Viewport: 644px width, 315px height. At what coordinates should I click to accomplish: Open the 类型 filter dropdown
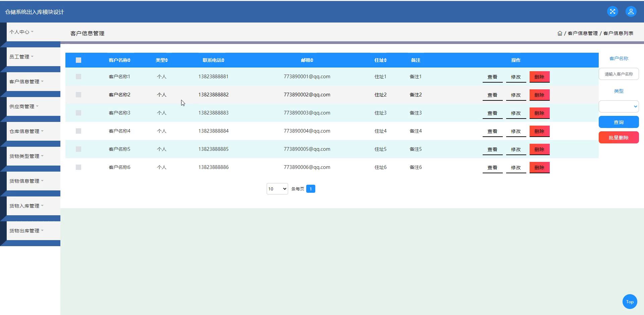coord(619,106)
